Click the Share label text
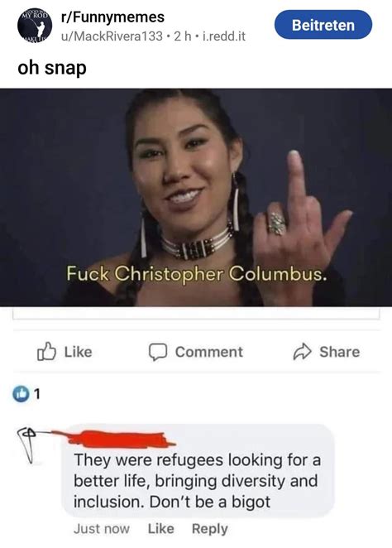Image resolution: width=392 pixels, height=548 pixels. pyautogui.click(x=339, y=352)
